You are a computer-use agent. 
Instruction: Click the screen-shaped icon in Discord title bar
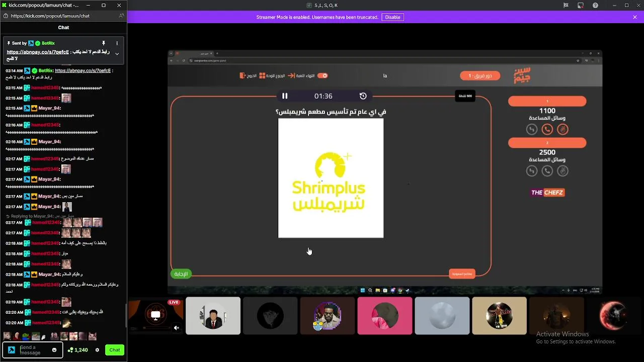click(x=581, y=6)
